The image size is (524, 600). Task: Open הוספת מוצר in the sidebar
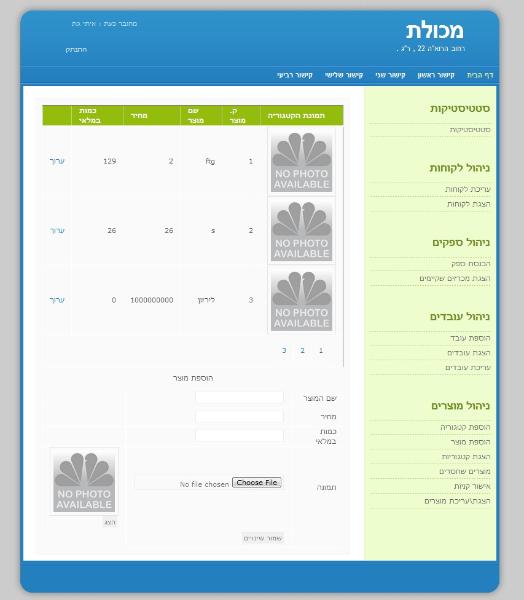470,442
